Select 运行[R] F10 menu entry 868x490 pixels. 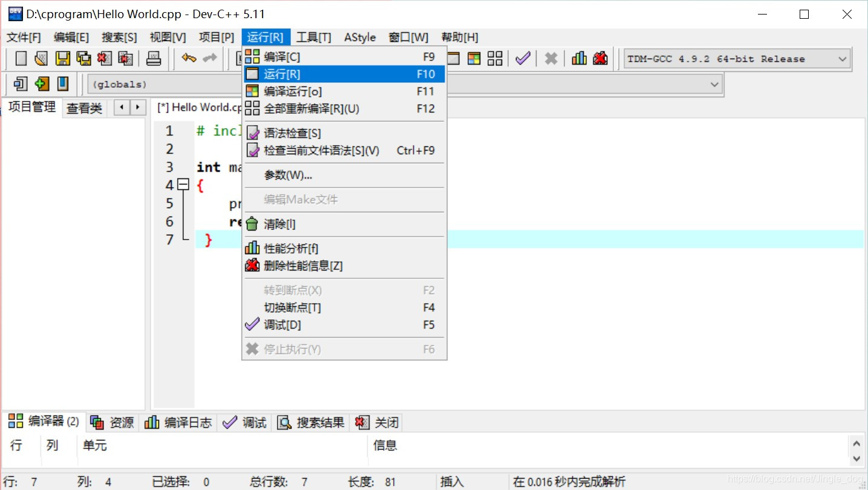344,74
